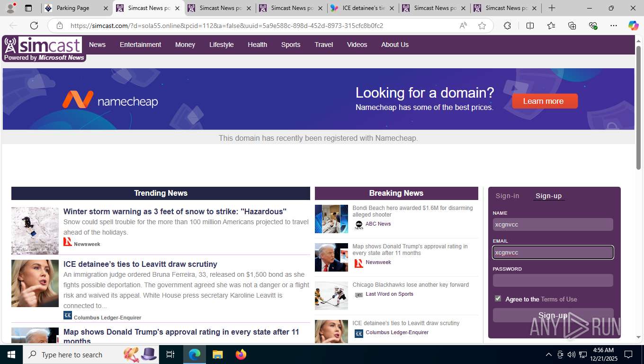The width and height of the screenshot is (644, 364).
Task: Submit the form with Sign-up button
Action: click(x=553, y=315)
